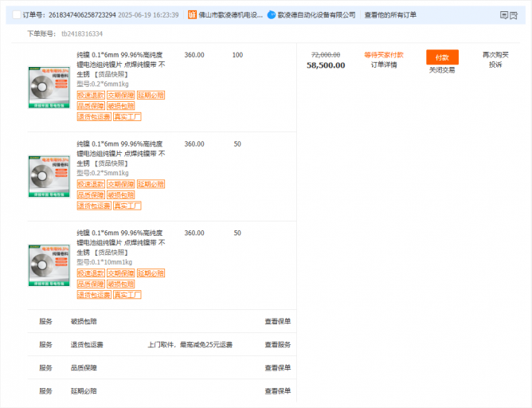Click 品质保障 tag on 0.2*5mm1kg item
Viewport: 532px width, 408px height.
(91, 194)
